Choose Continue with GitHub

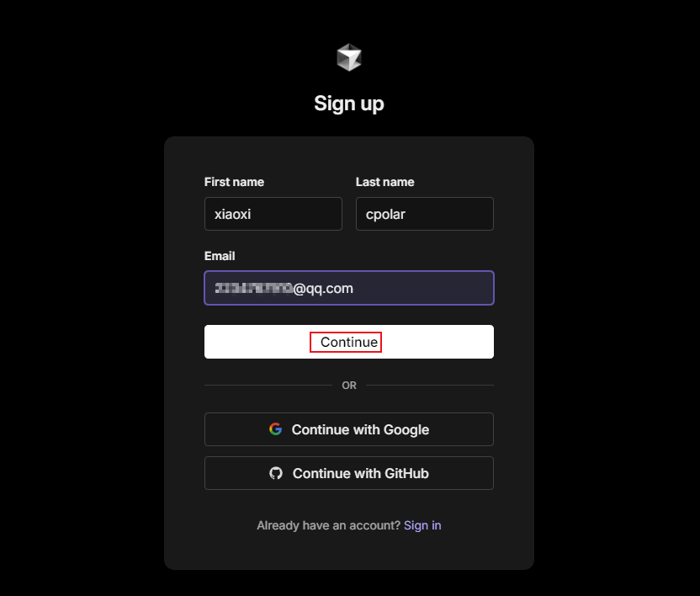(348, 473)
